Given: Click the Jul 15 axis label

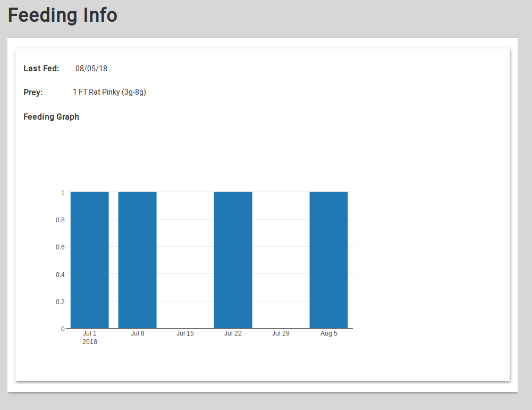Looking at the screenshot, I should tap(185, 333).
